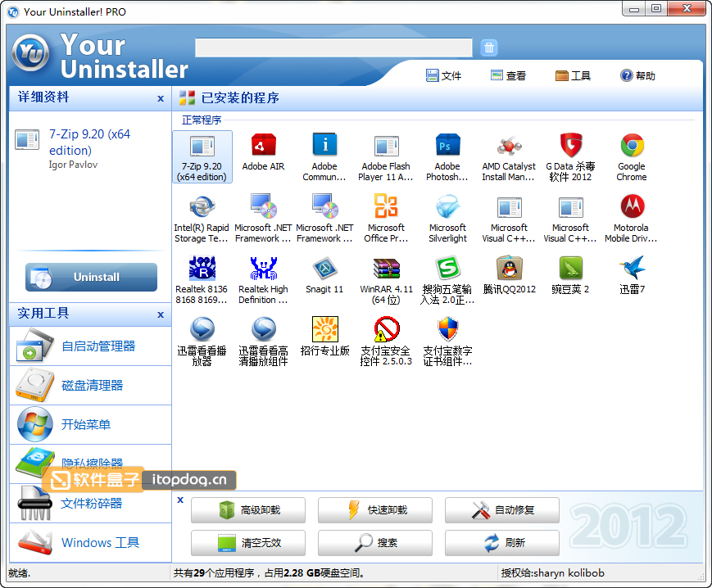Click the 自动修复 button
Screen dimensions: 712x588
point(502,510)
